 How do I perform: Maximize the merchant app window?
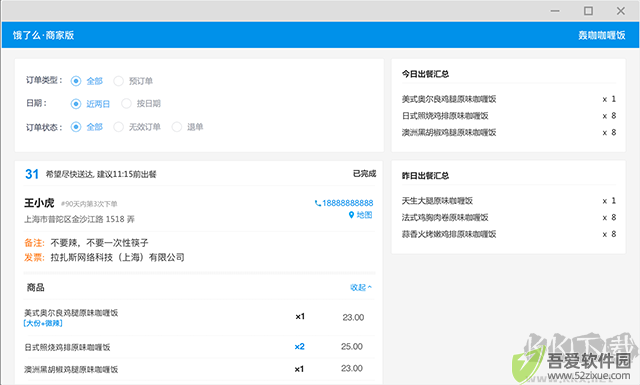(x=588, y=11)
